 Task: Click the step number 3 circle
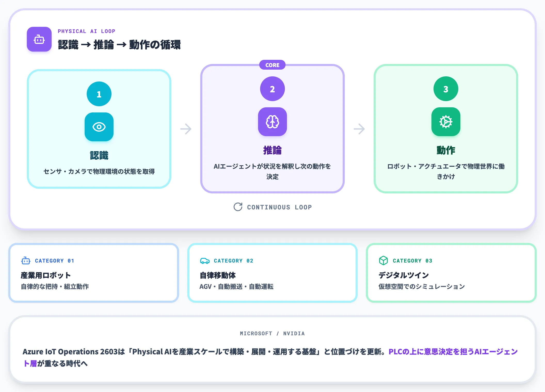click(x=446, y=89)
